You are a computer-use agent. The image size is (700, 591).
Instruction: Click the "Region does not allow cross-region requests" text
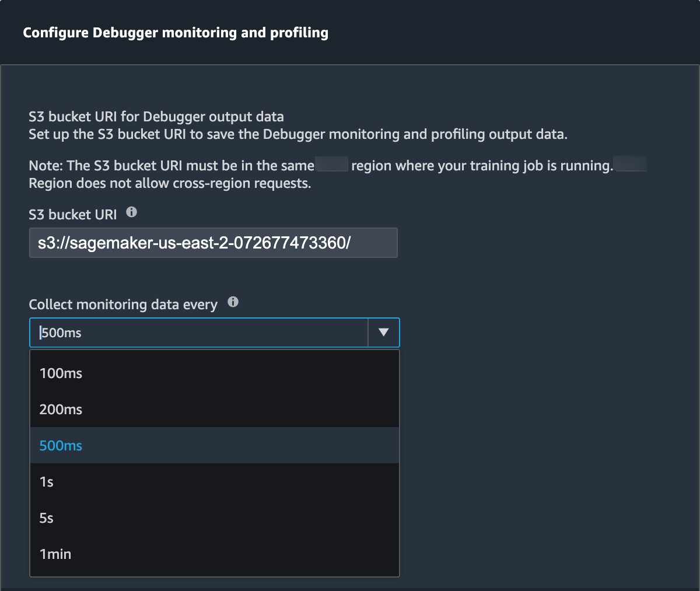170,183
